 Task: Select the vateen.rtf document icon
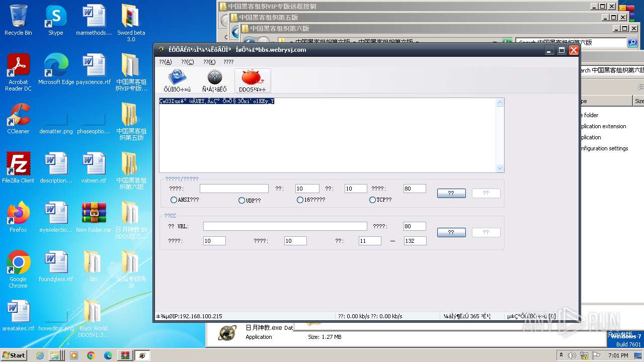point(94,168)
